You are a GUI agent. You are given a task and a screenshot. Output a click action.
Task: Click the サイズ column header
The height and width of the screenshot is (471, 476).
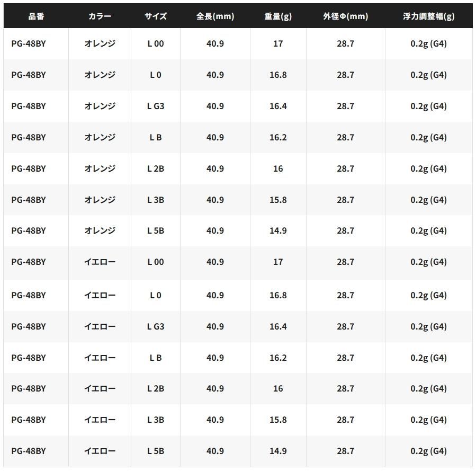point(156,16)
